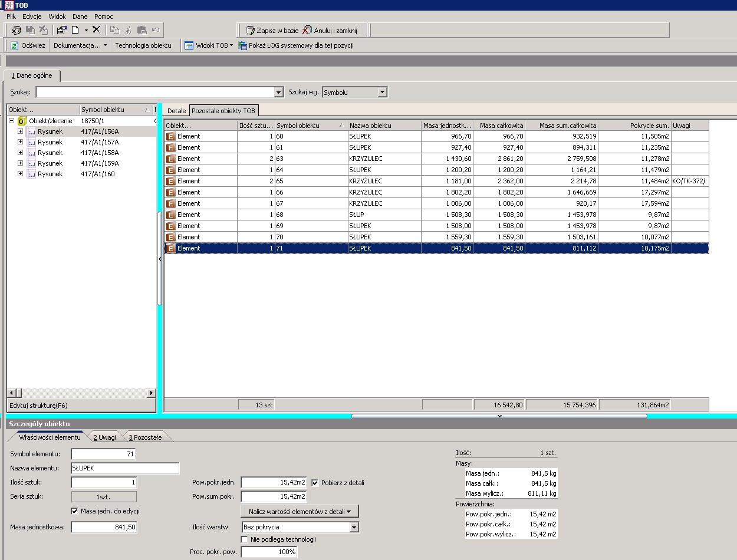Click the Proc. pokr. pow. field 100%

coord(269,552)
